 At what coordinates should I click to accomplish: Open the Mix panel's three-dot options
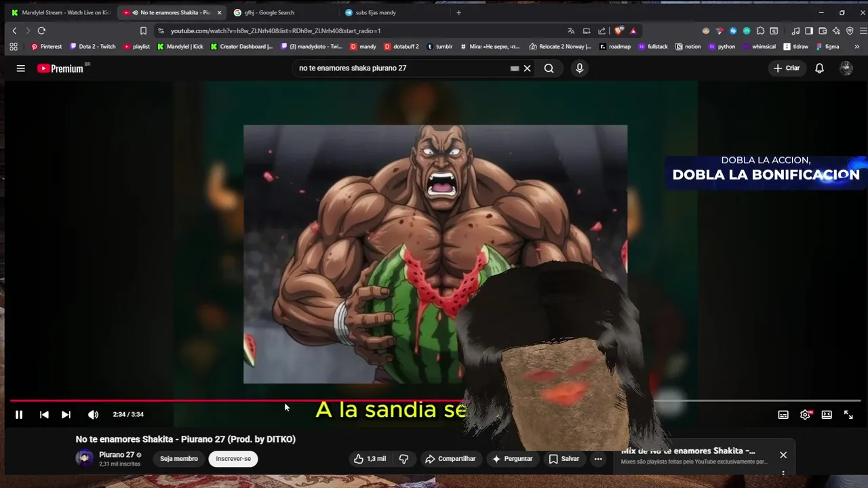coord(783,474)
